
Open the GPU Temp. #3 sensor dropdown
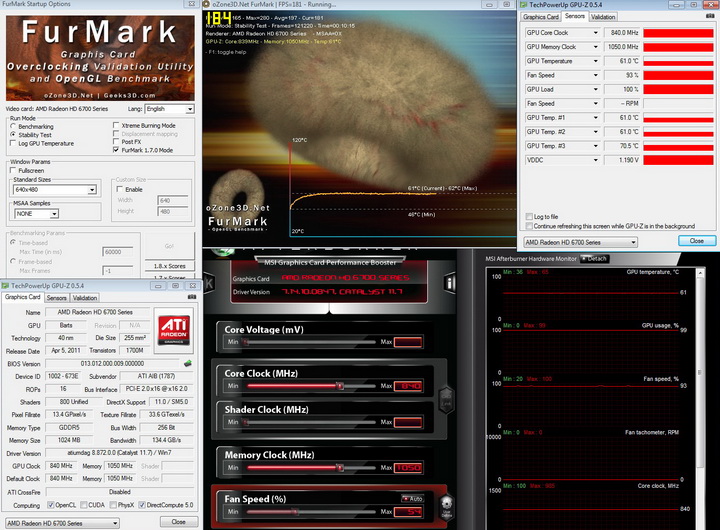point(596,146)
